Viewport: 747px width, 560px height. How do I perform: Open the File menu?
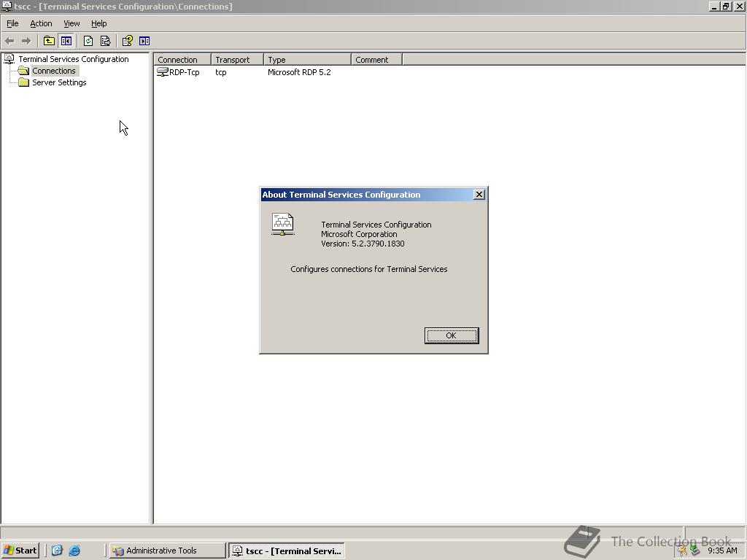(12, 23)
